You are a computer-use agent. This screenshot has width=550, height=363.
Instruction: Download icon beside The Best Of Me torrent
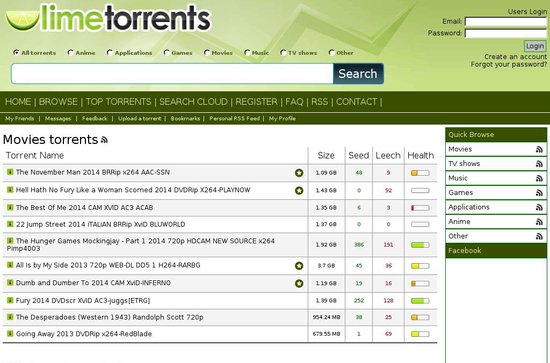(x=10, y=207)
